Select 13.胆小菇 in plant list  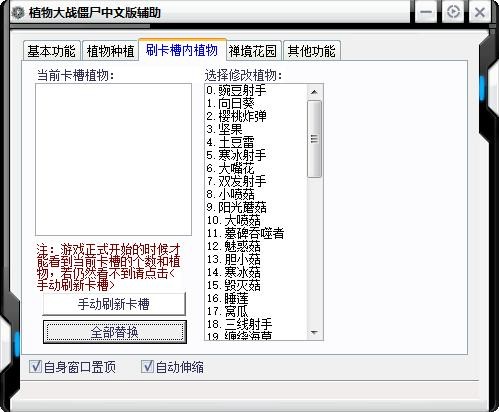256,259
